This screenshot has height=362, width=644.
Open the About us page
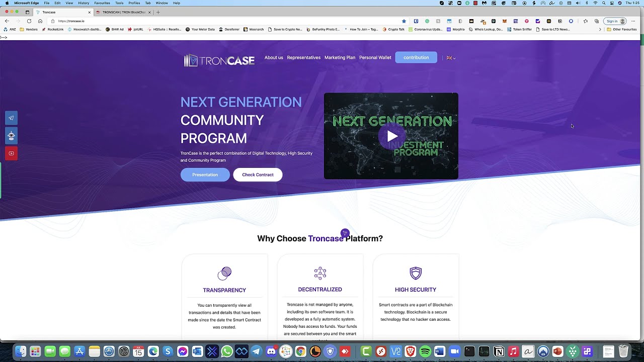coord(274,57)
